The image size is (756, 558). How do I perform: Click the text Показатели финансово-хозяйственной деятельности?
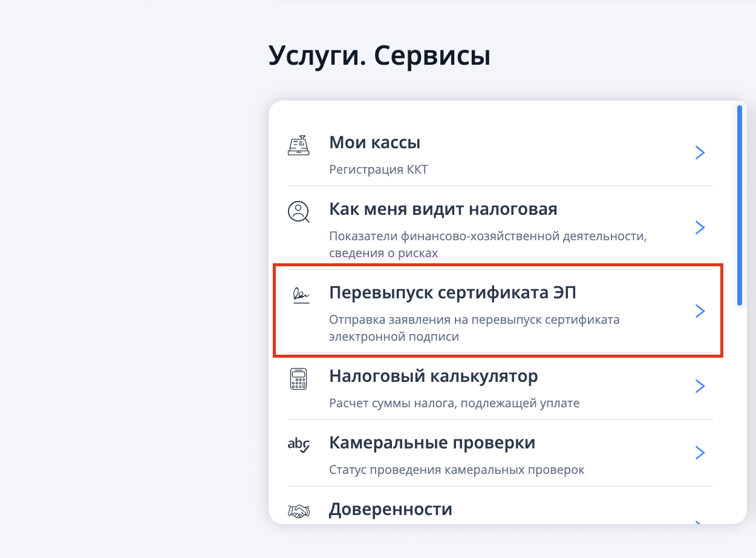click(x=488, y=236)
